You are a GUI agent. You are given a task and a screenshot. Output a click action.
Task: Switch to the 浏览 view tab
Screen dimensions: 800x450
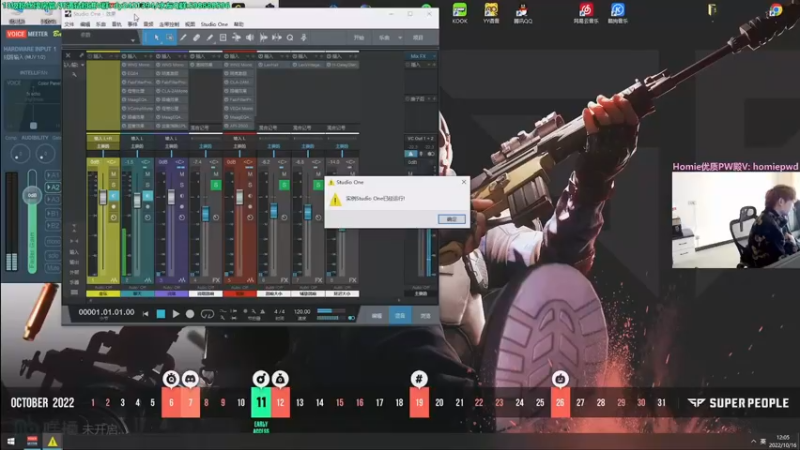[425, 316]
